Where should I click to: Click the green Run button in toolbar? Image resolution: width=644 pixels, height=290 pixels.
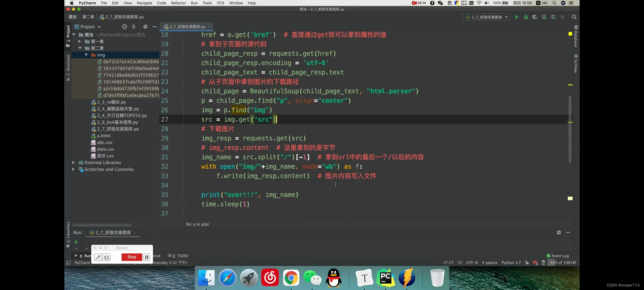517,17
